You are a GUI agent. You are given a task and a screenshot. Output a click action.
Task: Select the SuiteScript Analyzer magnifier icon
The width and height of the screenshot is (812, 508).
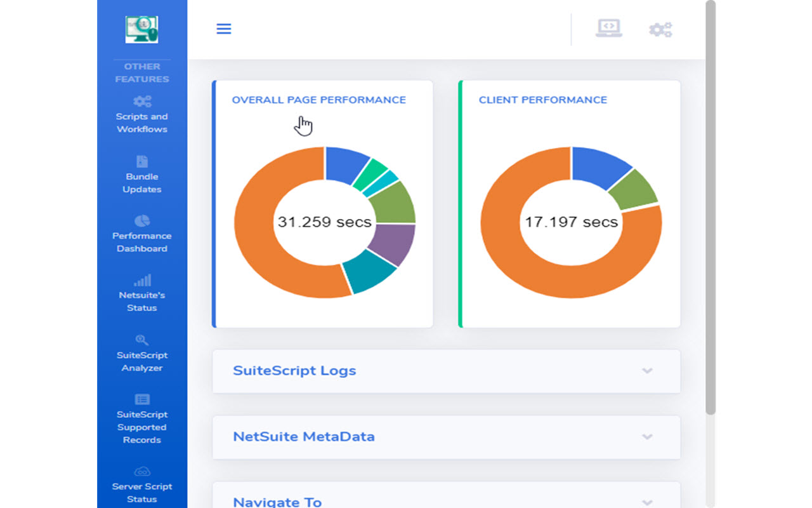point(141,340)
